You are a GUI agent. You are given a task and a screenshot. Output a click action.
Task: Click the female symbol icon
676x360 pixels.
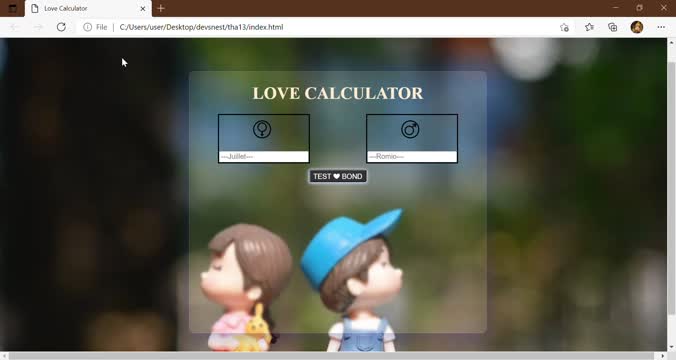pyautogui.click(x=262, y=129)
